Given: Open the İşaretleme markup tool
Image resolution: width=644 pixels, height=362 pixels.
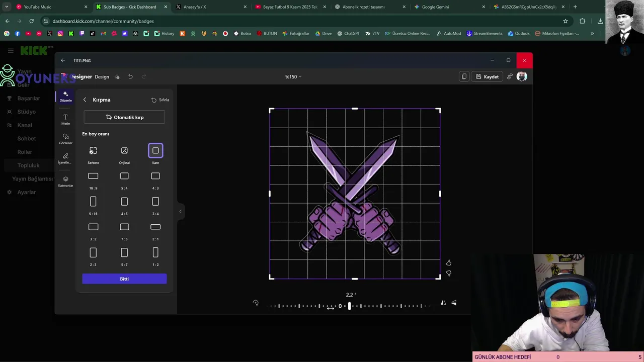Looking at the screenshot, I should coord(65,159).
